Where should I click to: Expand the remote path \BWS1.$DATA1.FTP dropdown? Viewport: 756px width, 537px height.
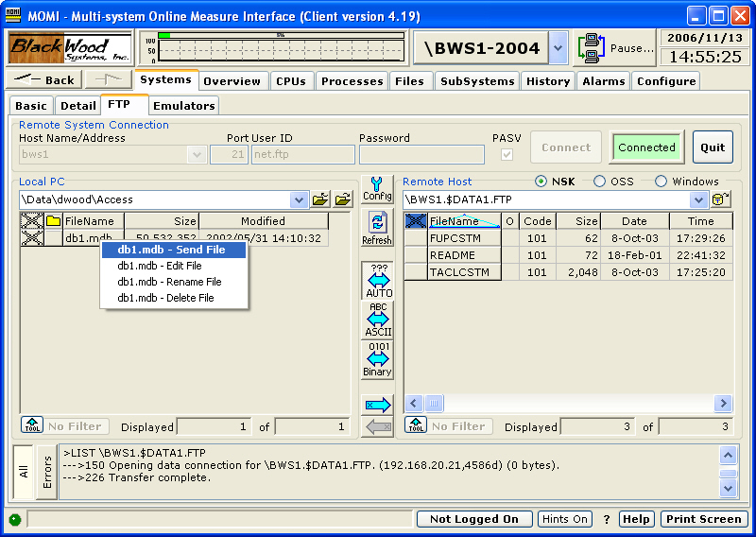(699, 199)
